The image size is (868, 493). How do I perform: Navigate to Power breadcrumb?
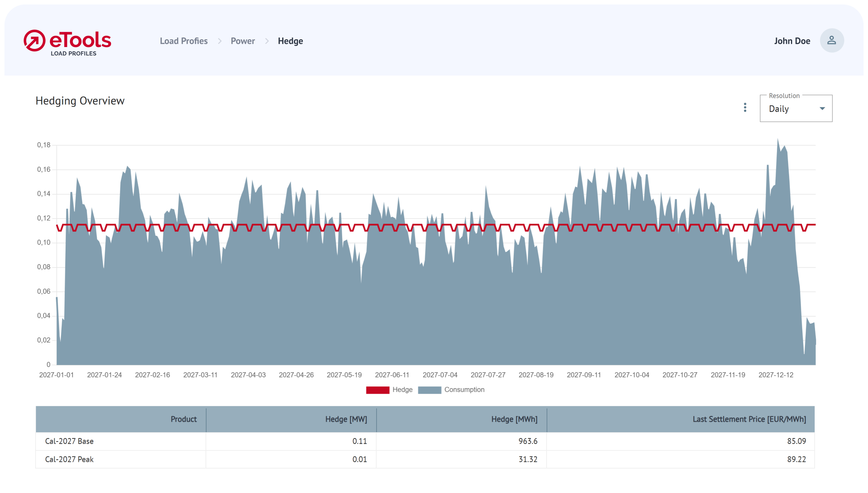243,41
